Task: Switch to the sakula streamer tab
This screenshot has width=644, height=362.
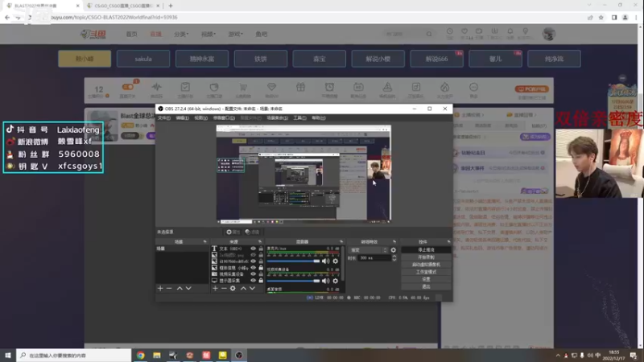Action: pos(143,59)
